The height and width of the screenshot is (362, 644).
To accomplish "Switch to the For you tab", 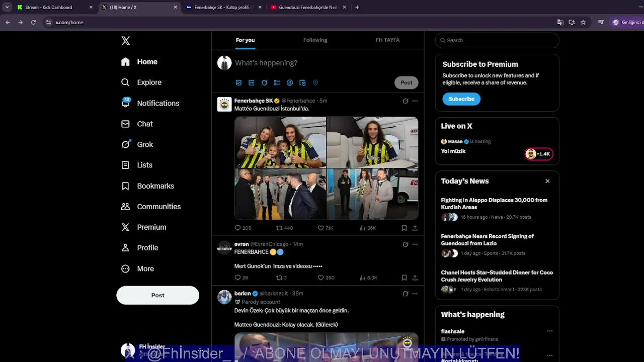I will pos(245,40).
